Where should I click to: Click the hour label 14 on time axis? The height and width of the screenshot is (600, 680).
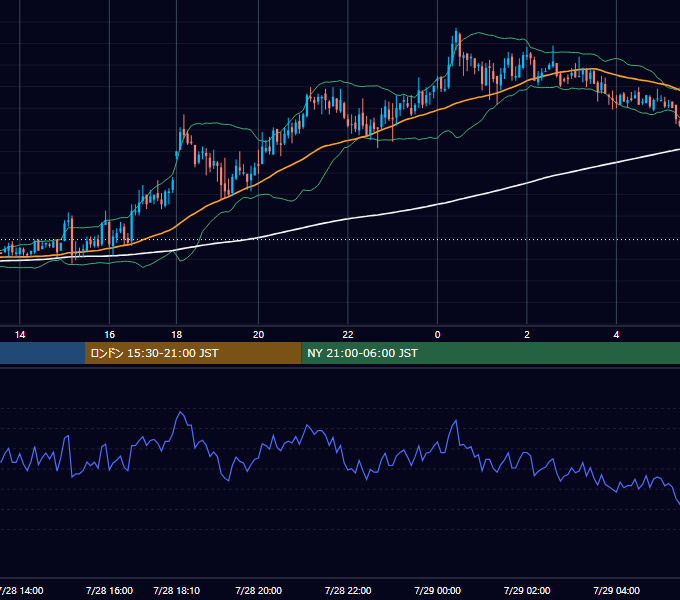20,335
